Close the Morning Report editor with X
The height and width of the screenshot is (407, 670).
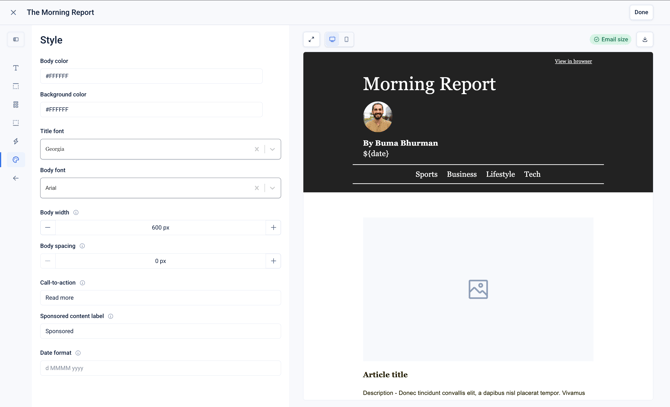(x=13, y=12)
